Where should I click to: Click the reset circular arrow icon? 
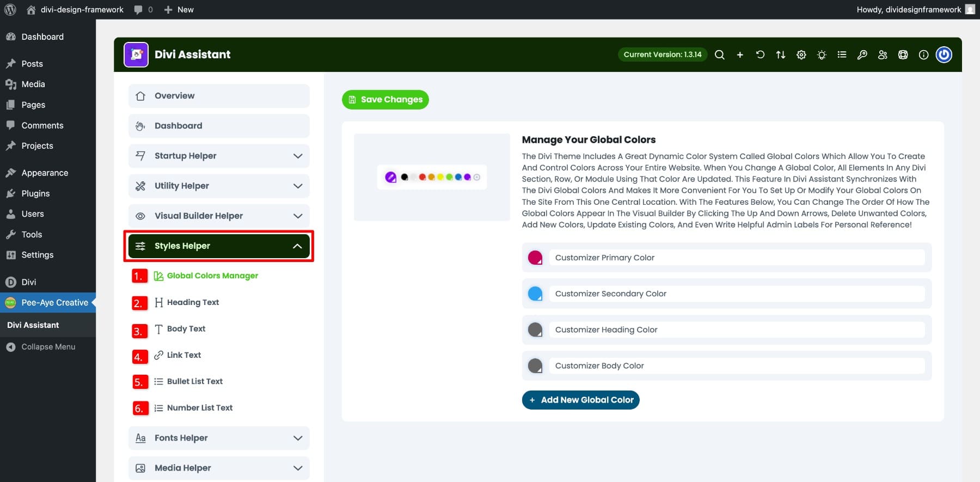(760, 54)
